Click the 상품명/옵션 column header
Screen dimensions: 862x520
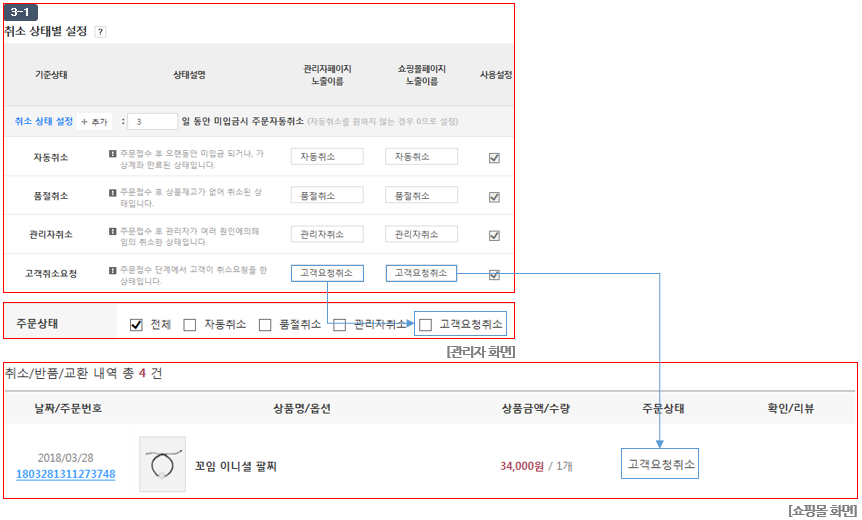302,408
